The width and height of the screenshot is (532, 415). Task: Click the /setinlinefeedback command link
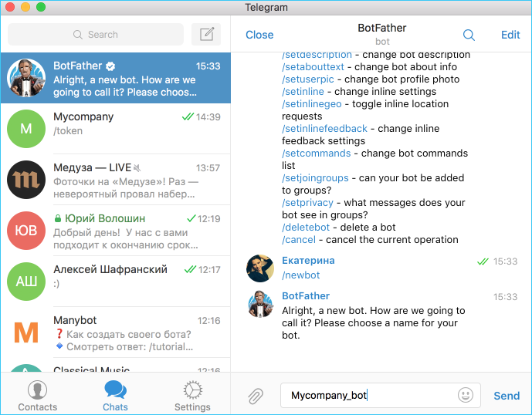pos(324,129)
